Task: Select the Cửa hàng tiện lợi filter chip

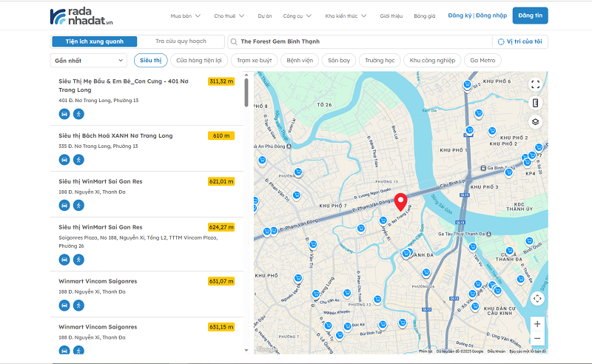Action: [199, 61]
